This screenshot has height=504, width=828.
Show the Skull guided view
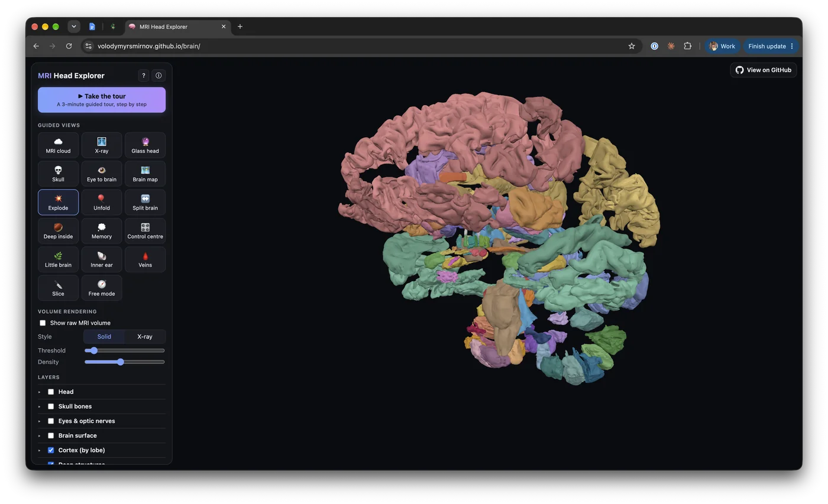(x=58, y=174)
